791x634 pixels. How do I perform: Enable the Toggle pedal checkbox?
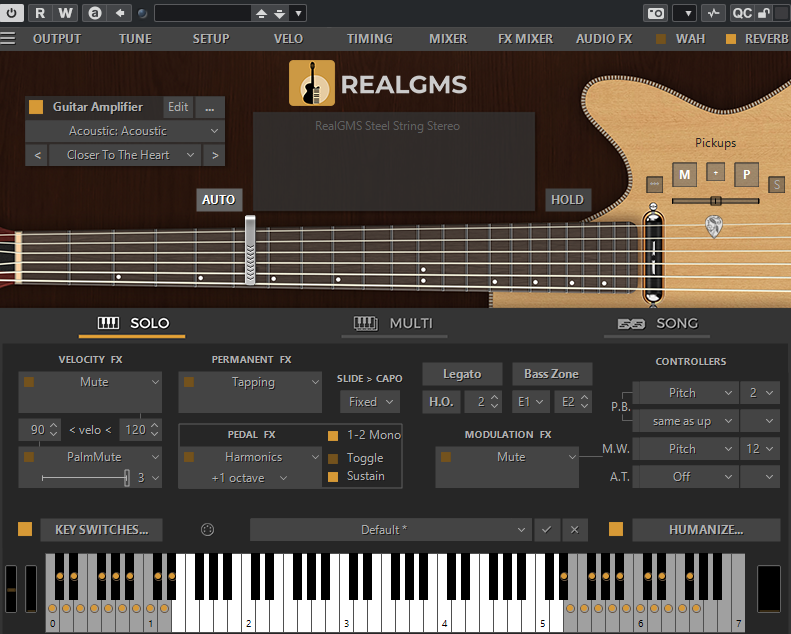tap(333, 458)
